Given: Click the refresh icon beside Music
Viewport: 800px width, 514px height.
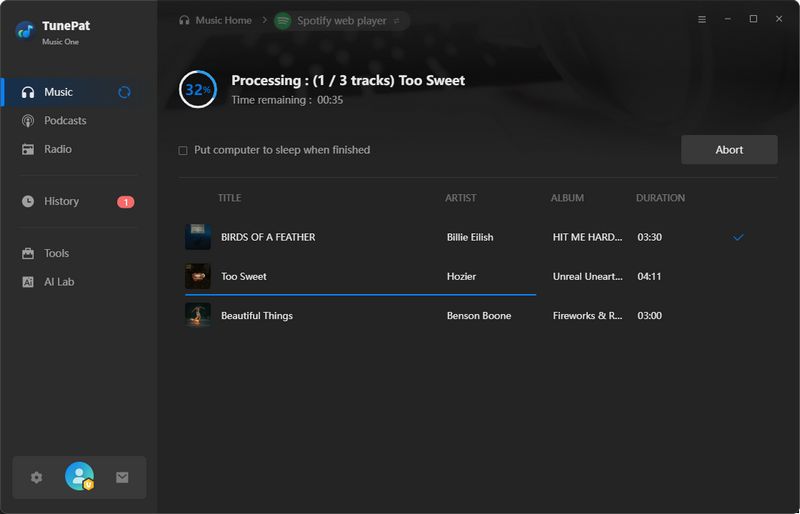Looking at the screenshot, I should (124, 92).
